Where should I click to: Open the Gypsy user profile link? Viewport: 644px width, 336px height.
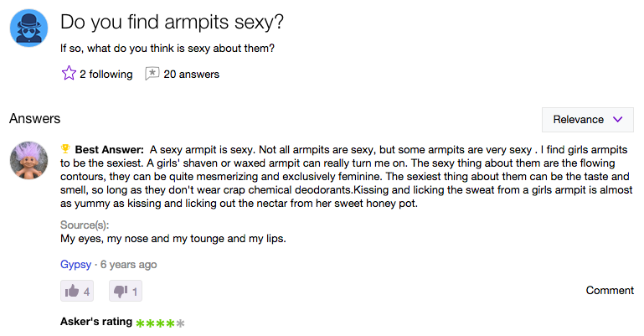75,264
